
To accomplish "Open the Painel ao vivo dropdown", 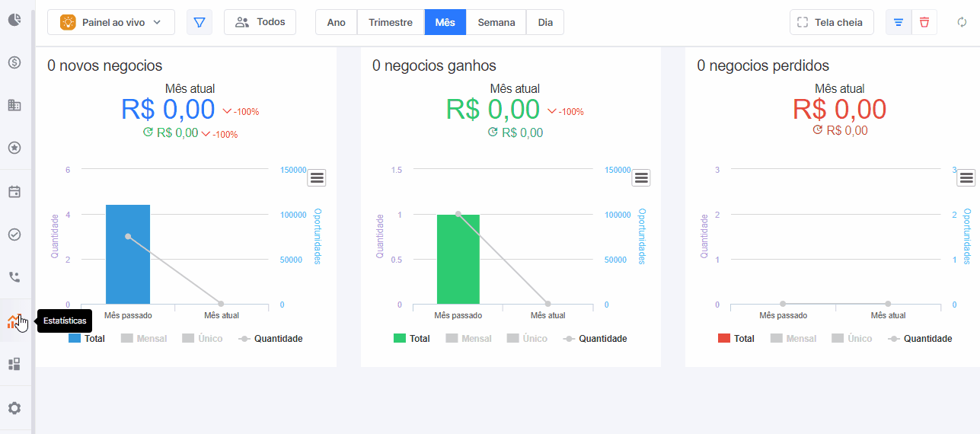I will click(x=111, y=22).
